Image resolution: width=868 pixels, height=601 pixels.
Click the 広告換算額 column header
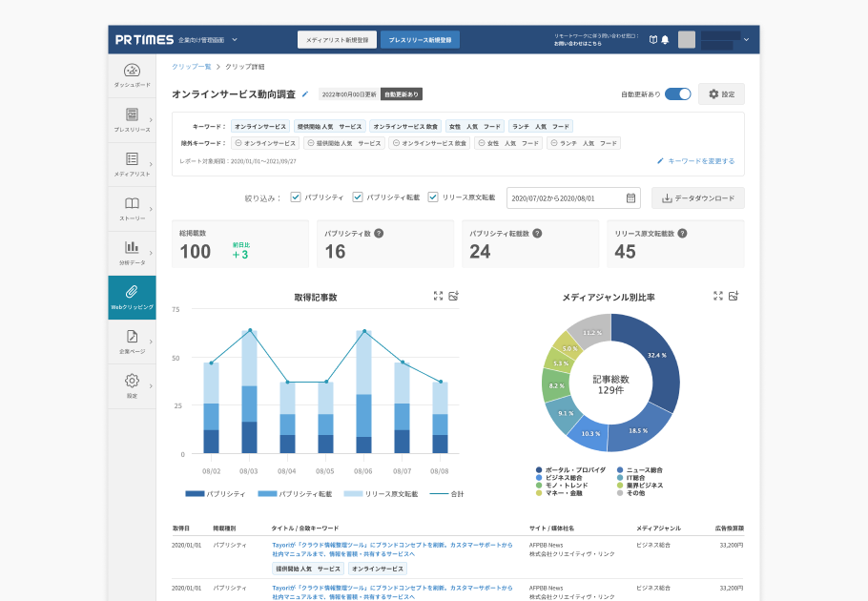tap(729, 528)
